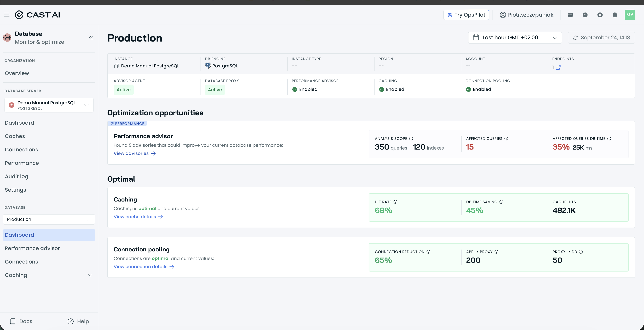The height and width of the screenshot is (330, 644).
Task: Click the 68% hit rate value
Action: (383, 210)
